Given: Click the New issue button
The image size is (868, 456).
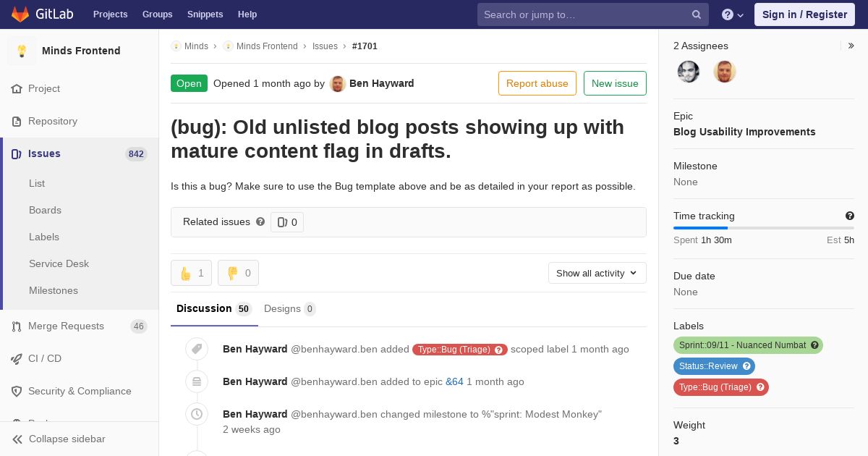Looking at the screenshot, I should tap(615, 83).
